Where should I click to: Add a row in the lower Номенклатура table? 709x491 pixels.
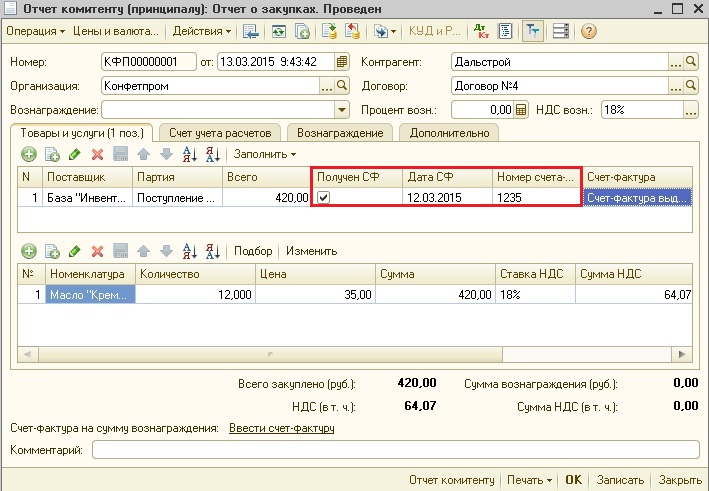29,251
